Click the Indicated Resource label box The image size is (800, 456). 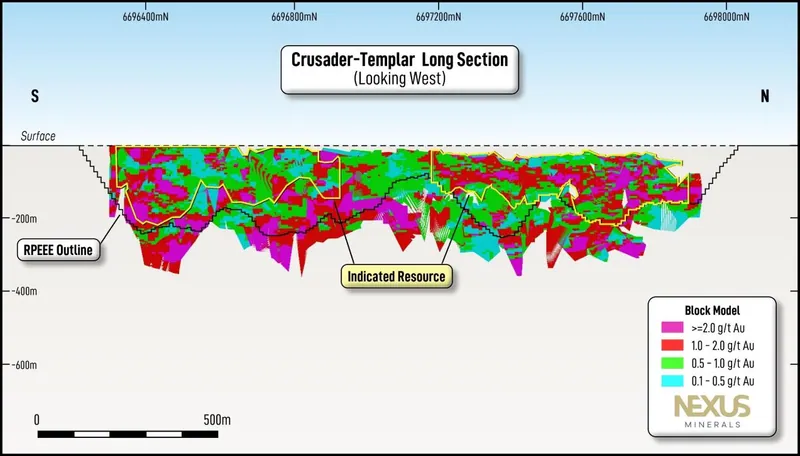(396, 276)
